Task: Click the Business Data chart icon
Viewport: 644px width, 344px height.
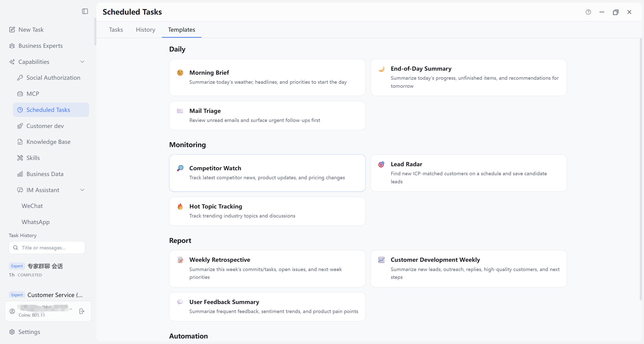Action: click(20, 174)
